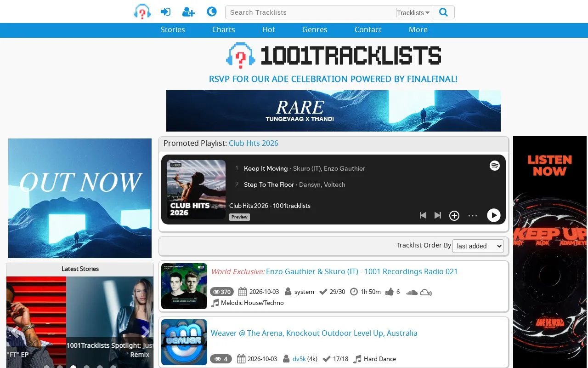Click the Club Hits 2026 promoted playlist link
The image size is (588, 368).
pos(254,143)
